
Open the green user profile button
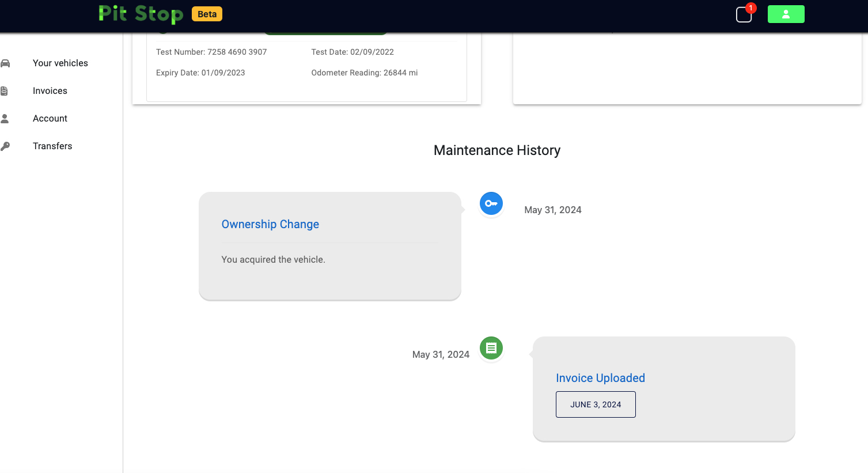pos(786,14)
